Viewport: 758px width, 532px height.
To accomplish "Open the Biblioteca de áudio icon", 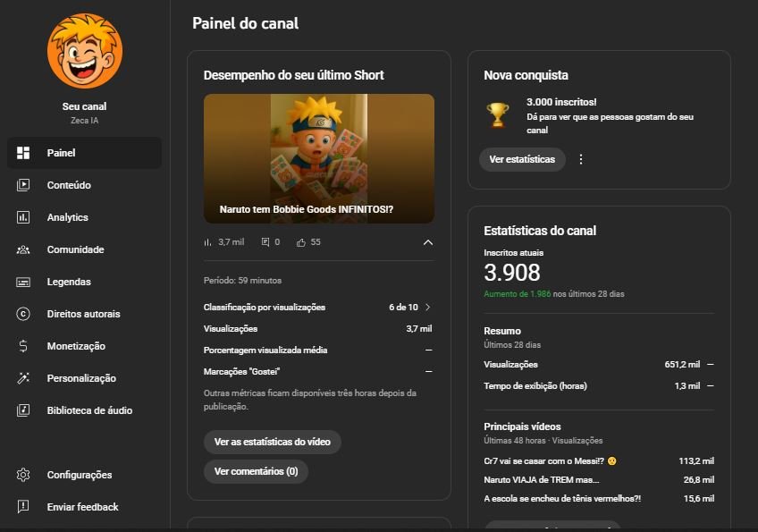I will pos(23,410).
